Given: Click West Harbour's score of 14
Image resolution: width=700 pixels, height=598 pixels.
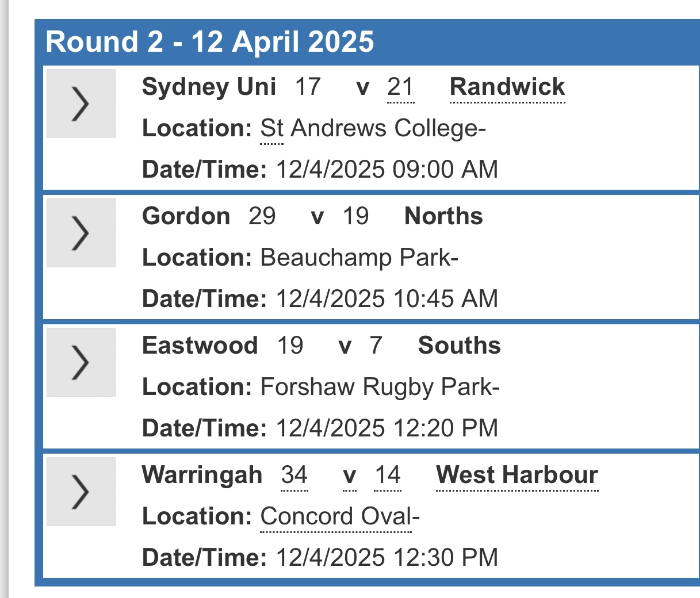Looking at the screenshot, I should point(388,475).
